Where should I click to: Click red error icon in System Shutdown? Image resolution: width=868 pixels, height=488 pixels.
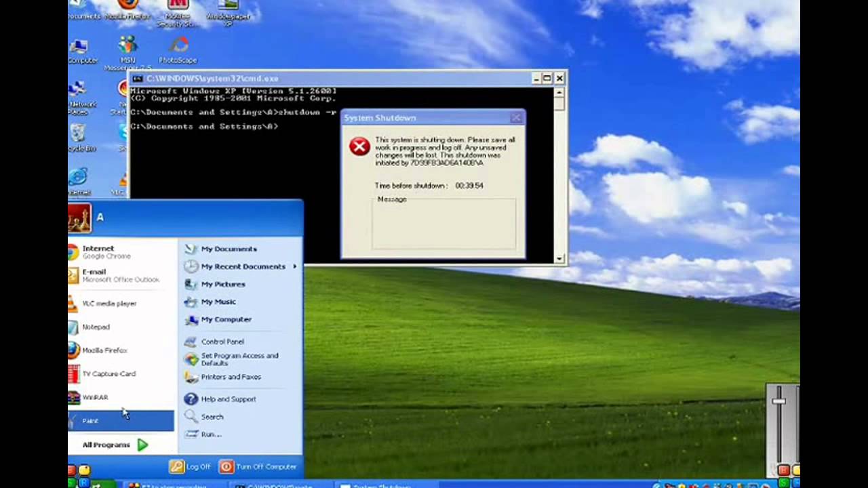359,146
